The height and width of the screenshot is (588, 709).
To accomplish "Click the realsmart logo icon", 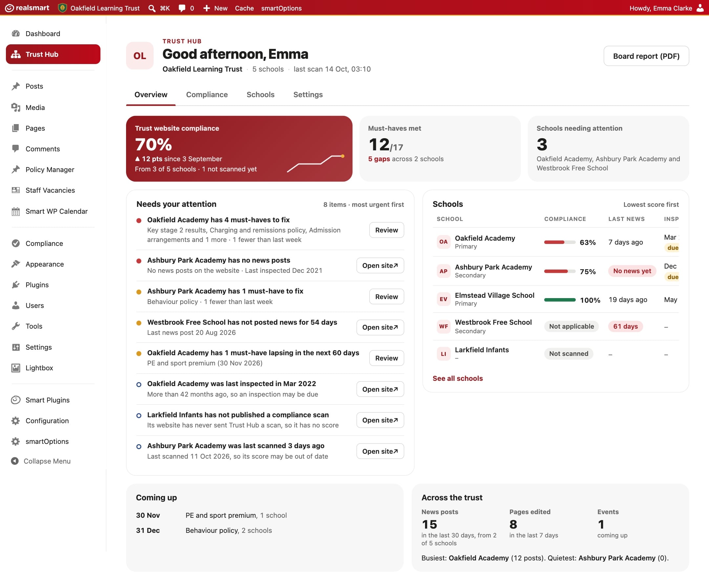I will [x=10, y=8].
